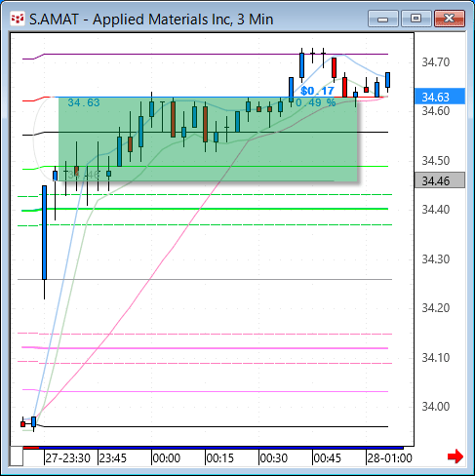The image size is (475, 476).
Task: Click the window title S.AMAT Applied Materials
Action: [151, 20]
